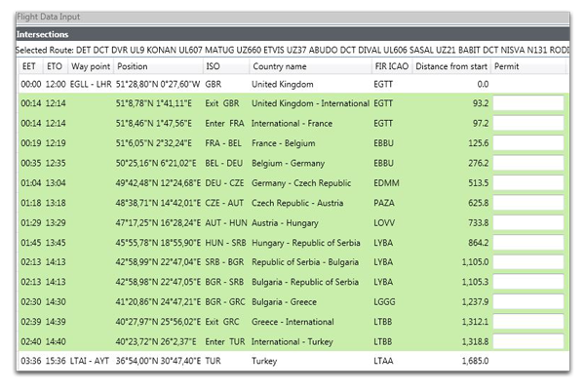Select the 'Turkey' country name cell
This screenshot has height=392, width=585.
point(264,361)
